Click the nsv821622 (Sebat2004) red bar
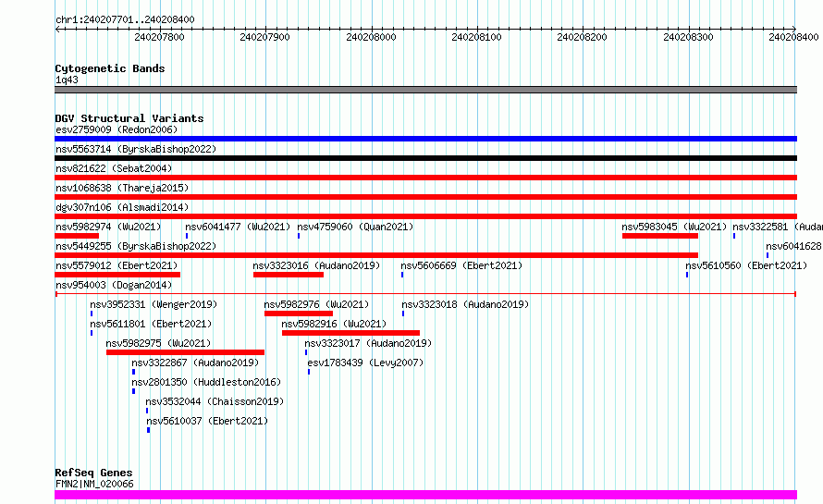The image size is (823, 504). tap(425, 178)
